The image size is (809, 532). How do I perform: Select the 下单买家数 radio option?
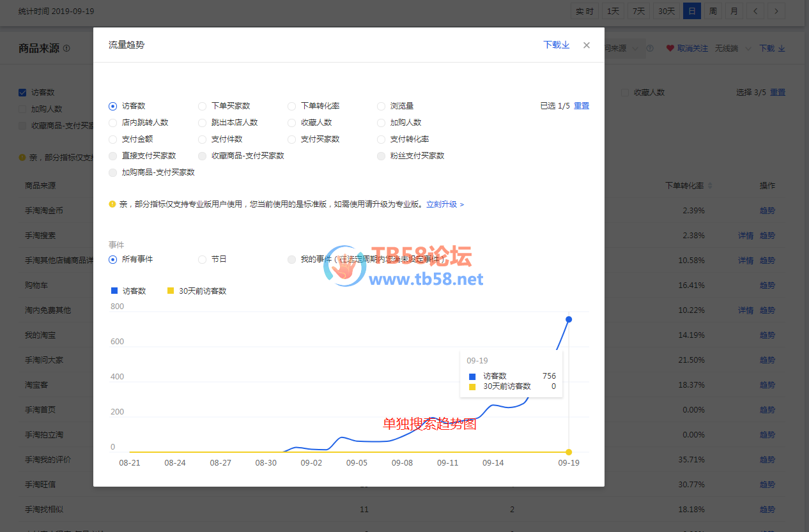point(202,106)
